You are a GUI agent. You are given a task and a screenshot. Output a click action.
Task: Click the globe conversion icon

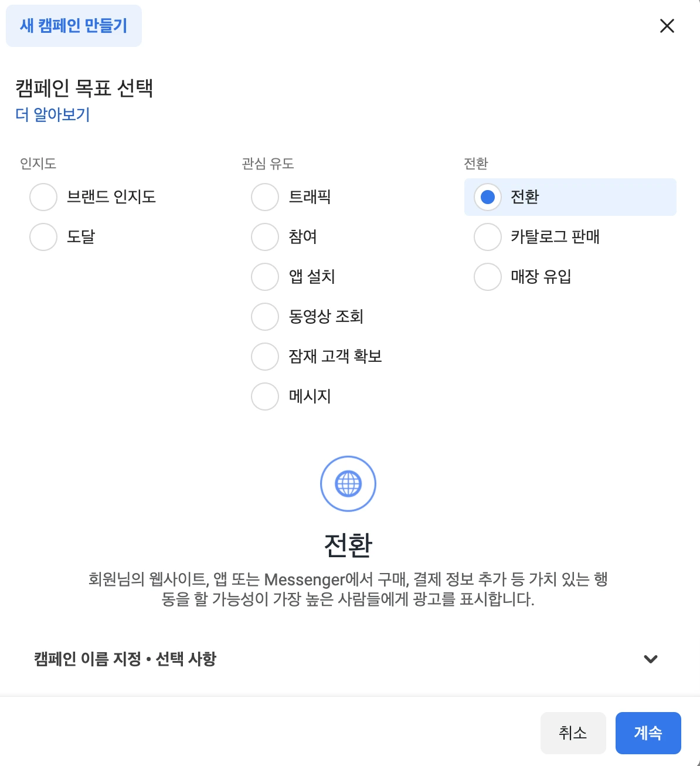coord(348,484)
